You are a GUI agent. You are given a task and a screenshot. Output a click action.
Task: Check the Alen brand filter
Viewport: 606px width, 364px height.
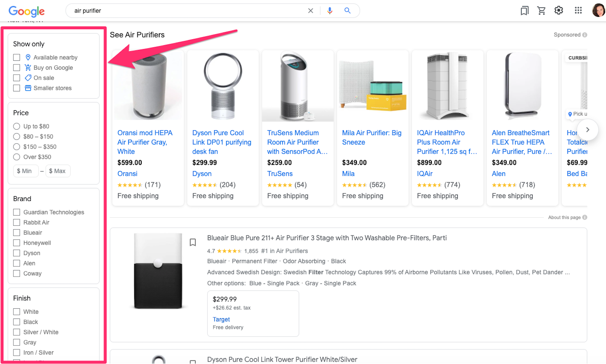17,263
